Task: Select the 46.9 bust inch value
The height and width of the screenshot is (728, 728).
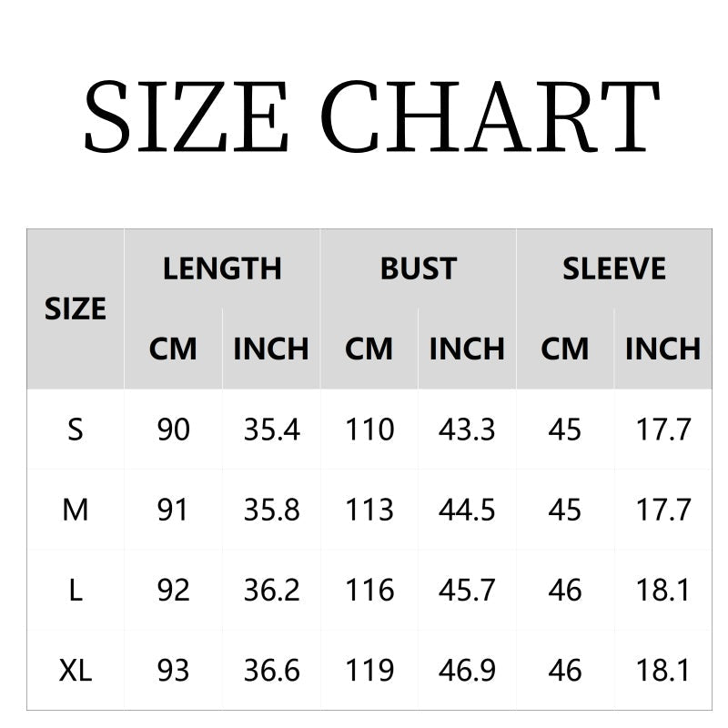Action: pos(467,671)
